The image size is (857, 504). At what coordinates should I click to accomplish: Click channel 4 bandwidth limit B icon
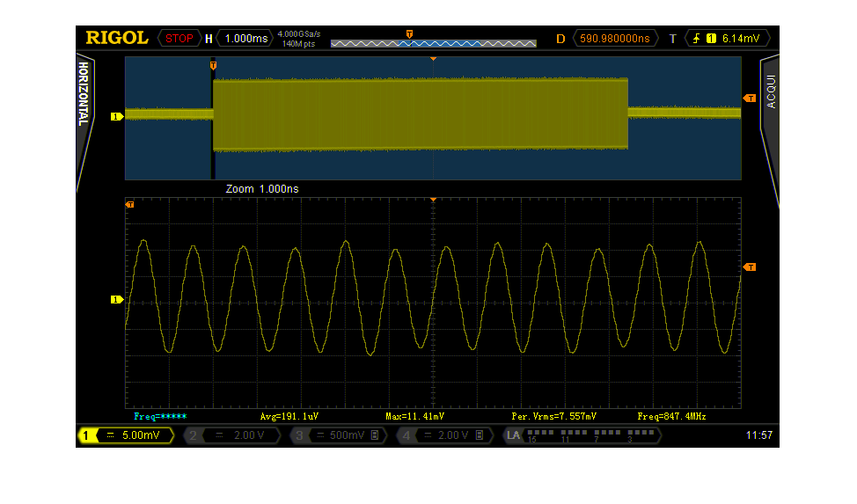480,435
